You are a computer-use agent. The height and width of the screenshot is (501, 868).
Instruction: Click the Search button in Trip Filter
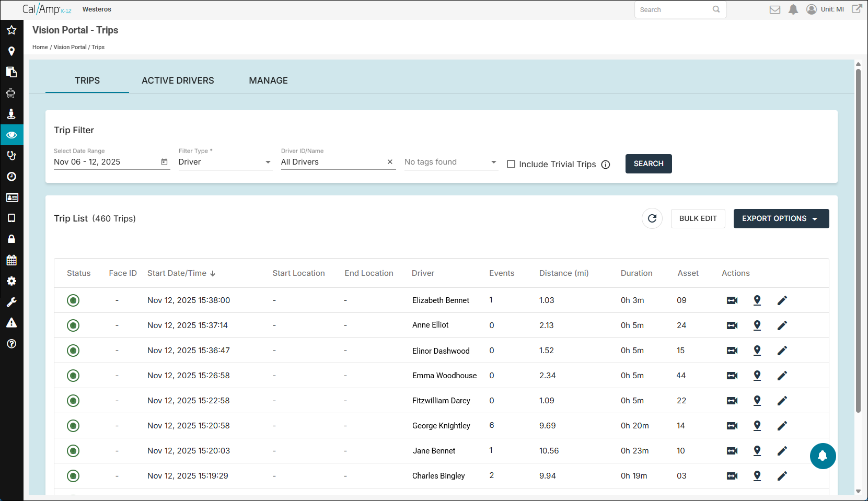point(649,164)
